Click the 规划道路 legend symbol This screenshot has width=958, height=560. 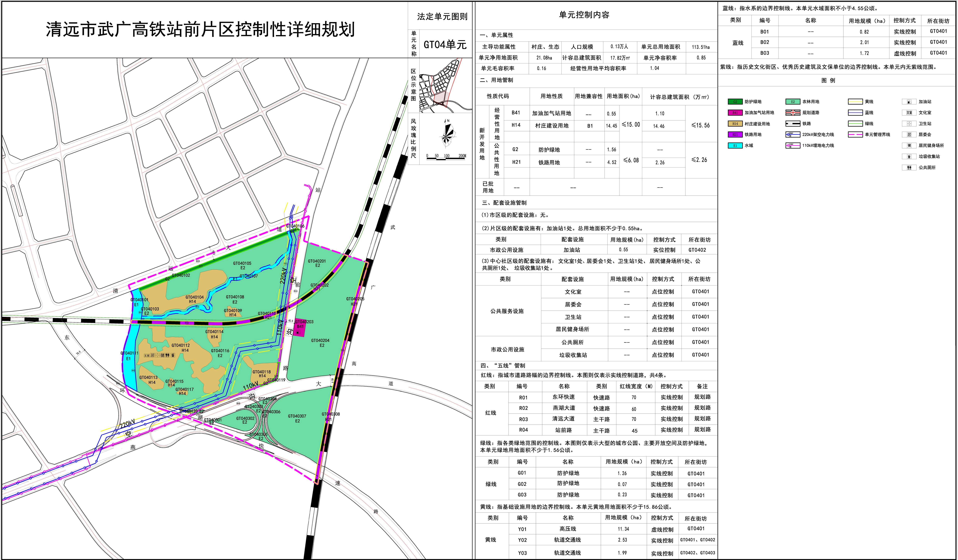(793, 113)
